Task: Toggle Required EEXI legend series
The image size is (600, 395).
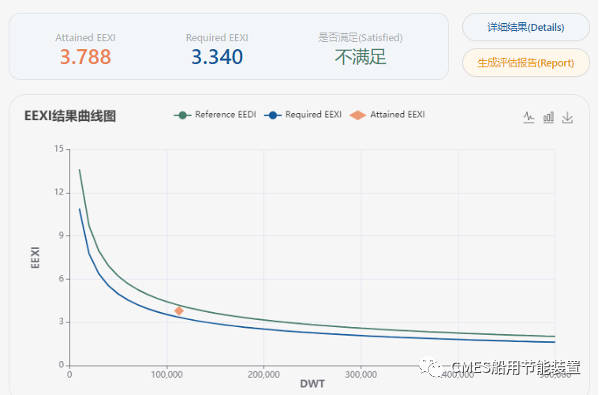Action: coord(303,114)
